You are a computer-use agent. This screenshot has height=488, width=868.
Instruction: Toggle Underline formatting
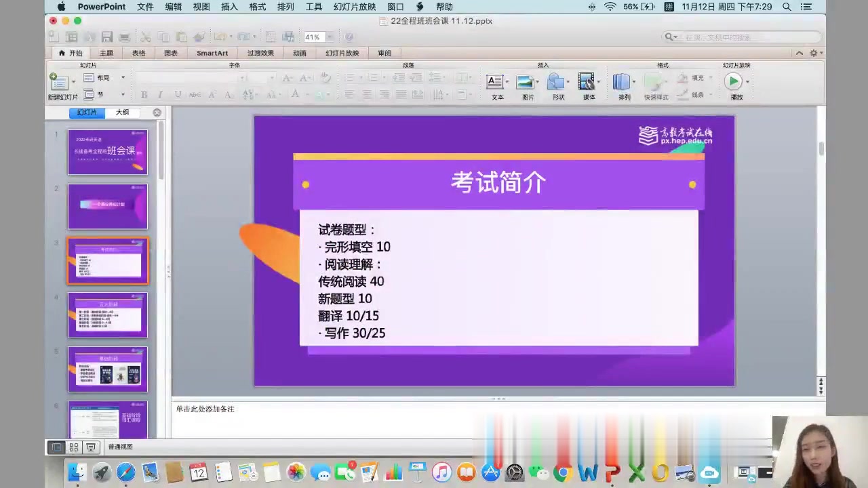click(178, 95)
